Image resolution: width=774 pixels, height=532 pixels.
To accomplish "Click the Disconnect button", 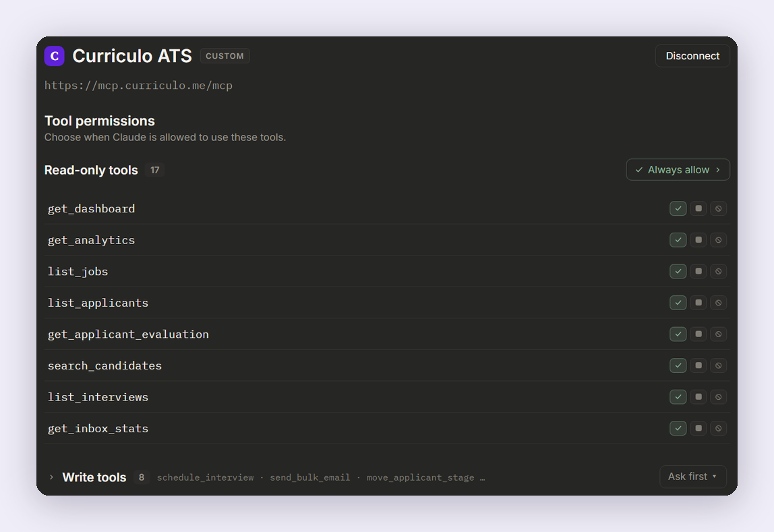I will click(x=692, y=56).
